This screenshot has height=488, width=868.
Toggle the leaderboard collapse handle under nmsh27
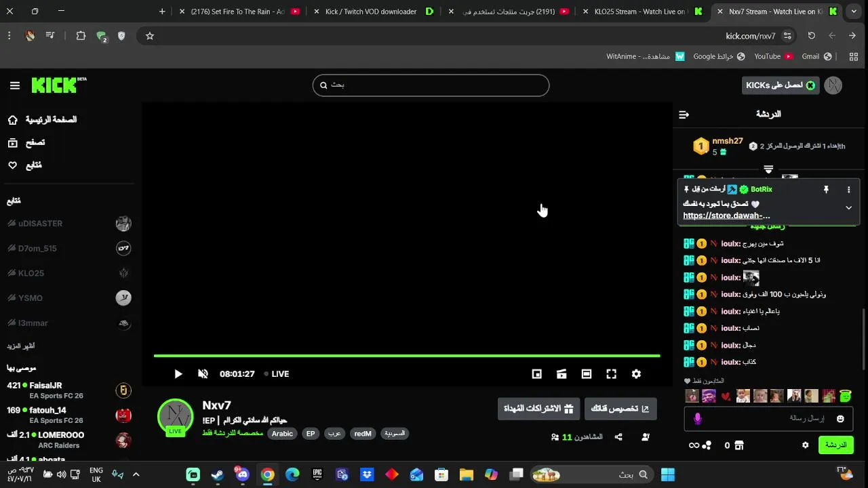[x=768, y=169]
